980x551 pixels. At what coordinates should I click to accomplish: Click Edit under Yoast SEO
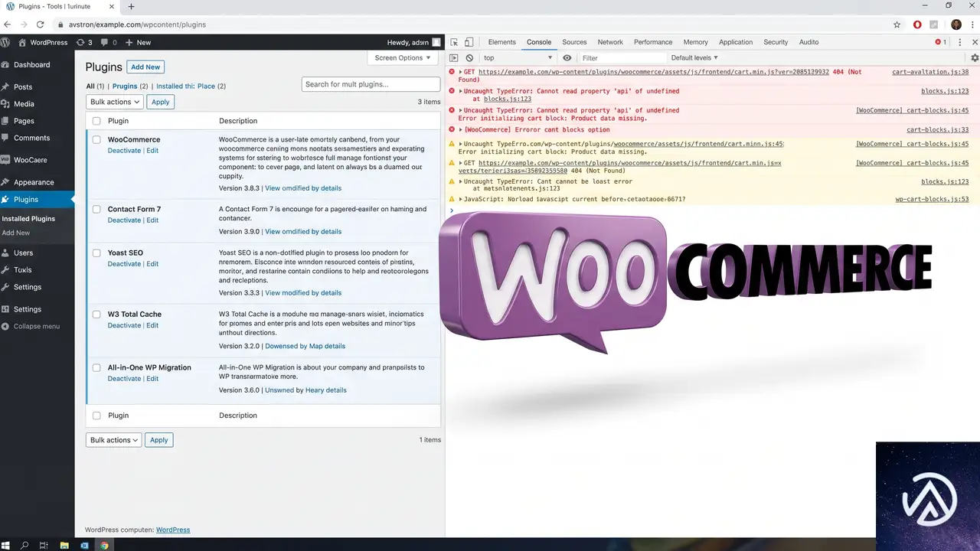[152, 264]
